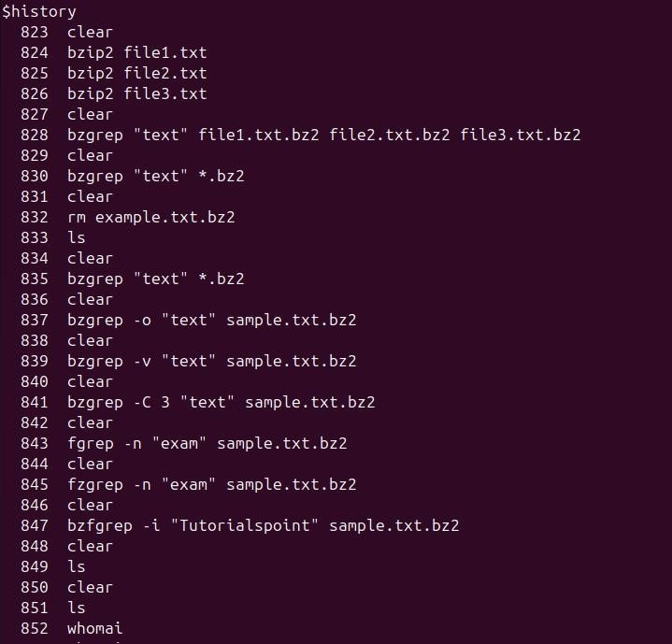Click the fgrep -n "exam" line
This screenshot has width=672, height=644.
(x=207, y=443)
